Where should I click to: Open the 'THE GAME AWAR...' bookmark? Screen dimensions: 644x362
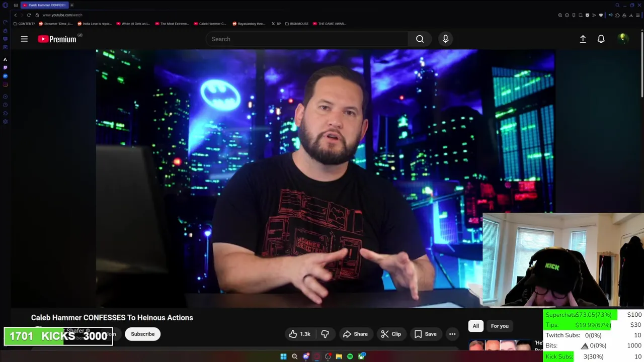click(x=329, y=24)
